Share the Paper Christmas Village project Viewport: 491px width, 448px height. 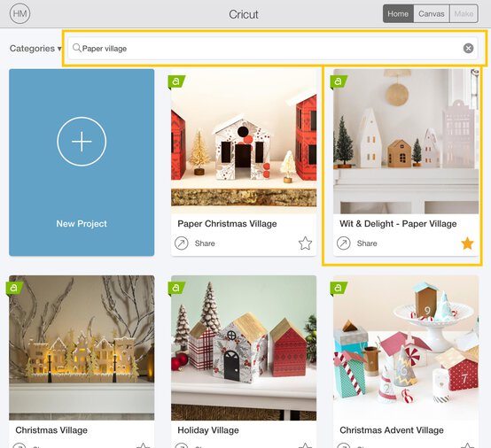coord(195,243)
